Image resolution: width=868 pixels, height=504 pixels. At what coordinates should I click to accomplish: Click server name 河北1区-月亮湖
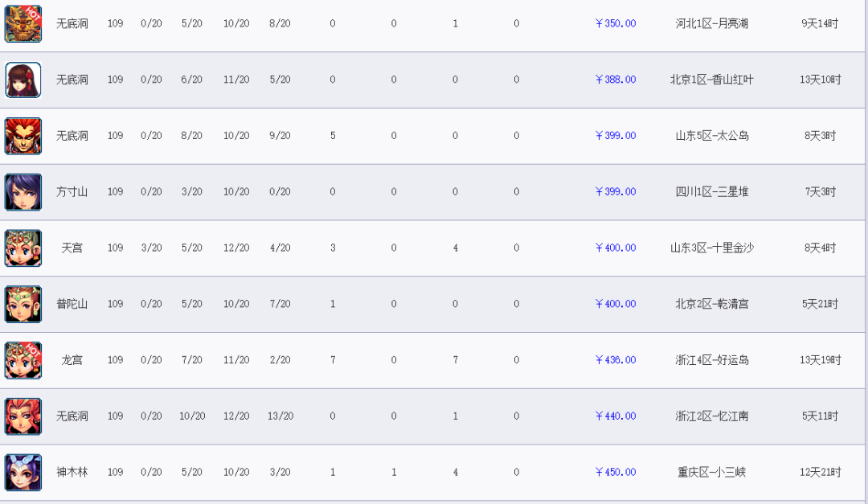pyautogui.click(x=712, y=23)
